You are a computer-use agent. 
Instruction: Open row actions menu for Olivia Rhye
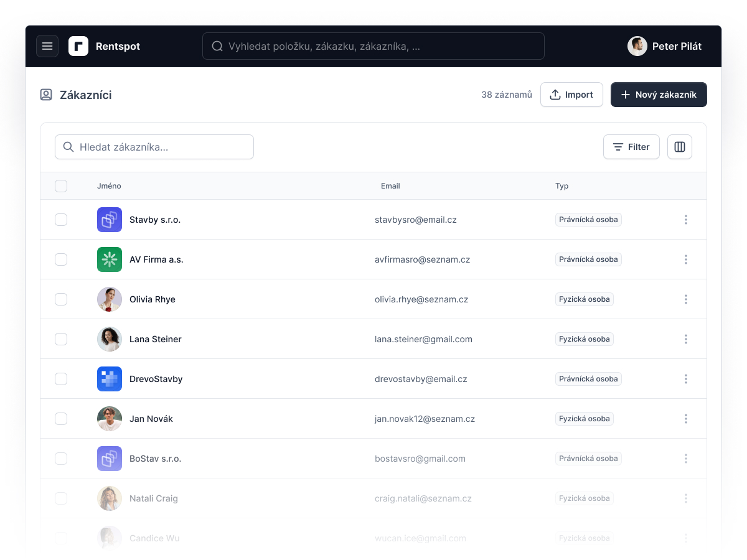[x=686, y=299]
